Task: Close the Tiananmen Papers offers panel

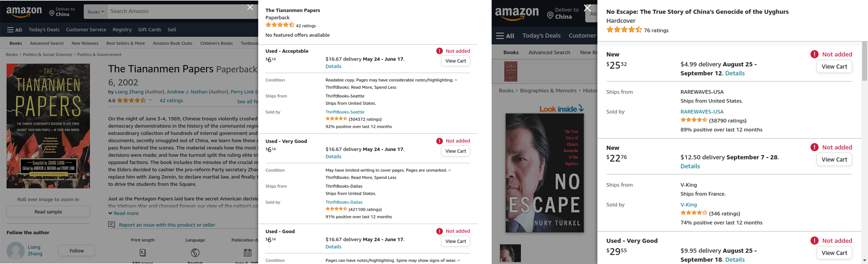Action: [x=250, y=8]
